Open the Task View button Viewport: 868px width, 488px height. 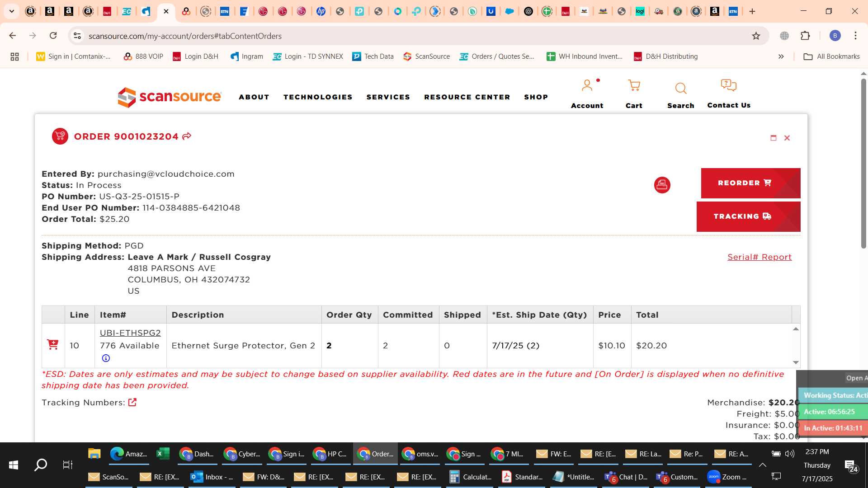(x=67, y=465)
